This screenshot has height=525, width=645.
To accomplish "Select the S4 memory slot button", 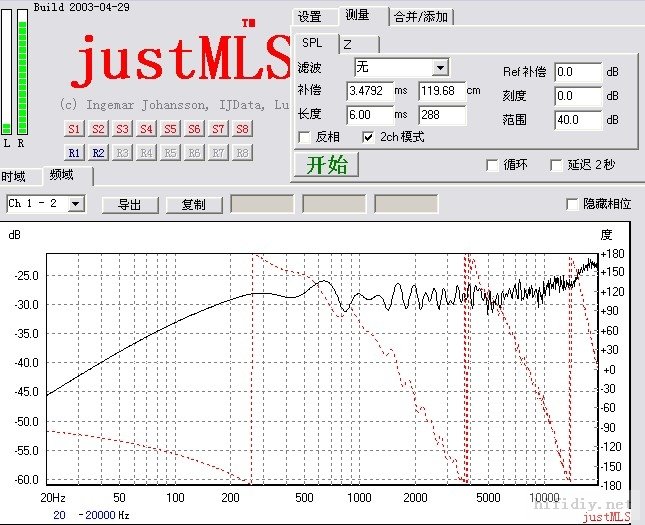I will pos(146,129).
